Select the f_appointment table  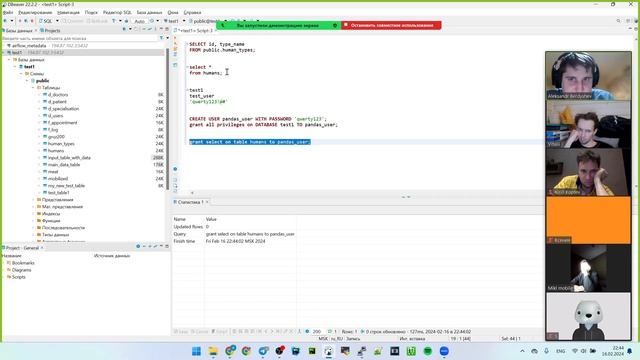coord(62,122)
